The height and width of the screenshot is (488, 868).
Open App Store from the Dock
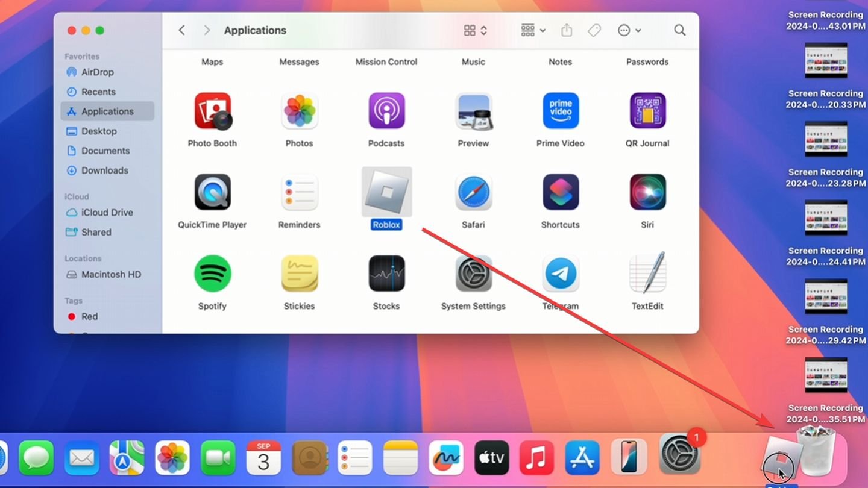pyautogui.click(x=582, y=458)
